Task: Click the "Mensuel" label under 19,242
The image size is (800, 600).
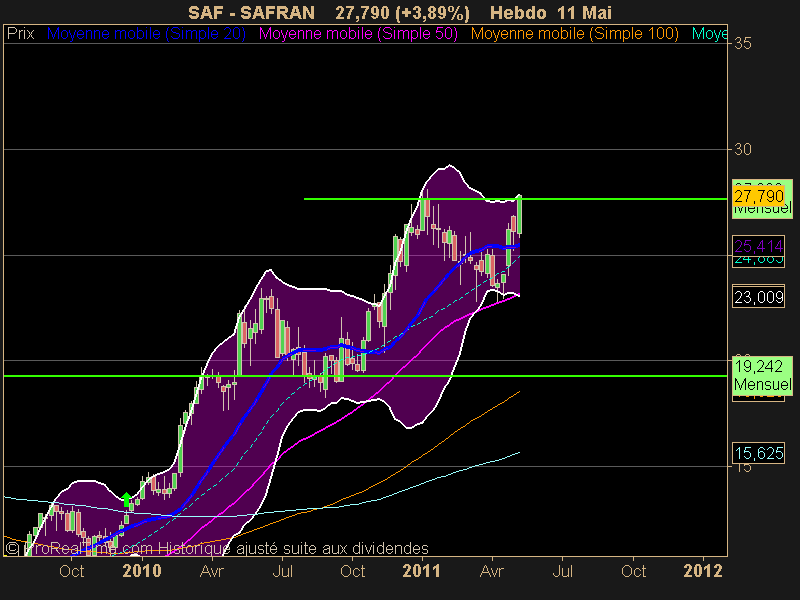Action: (x=763, y=384)
